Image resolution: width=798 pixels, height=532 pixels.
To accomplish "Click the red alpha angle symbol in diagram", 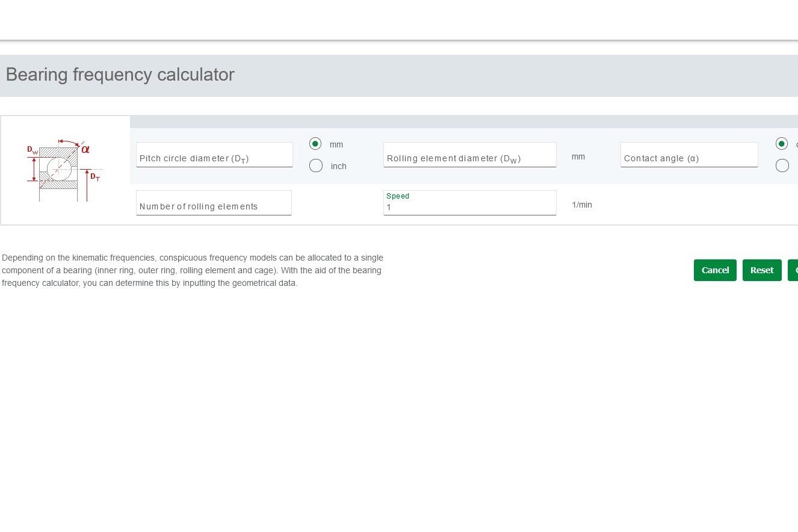I will click(85, 149).
